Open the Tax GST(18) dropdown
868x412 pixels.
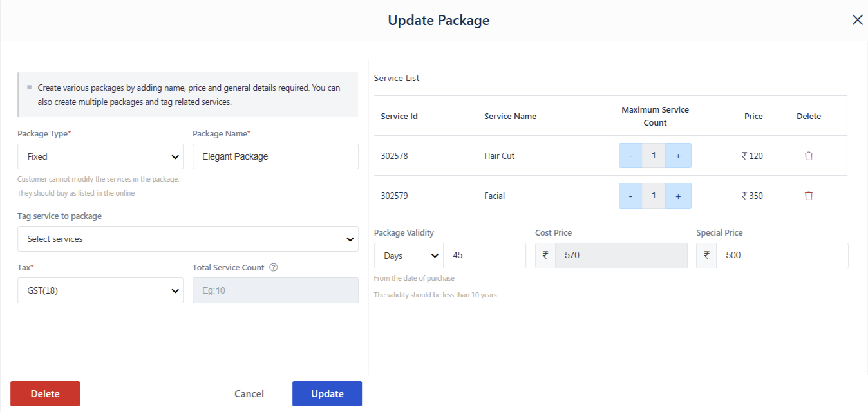(100, 290)
